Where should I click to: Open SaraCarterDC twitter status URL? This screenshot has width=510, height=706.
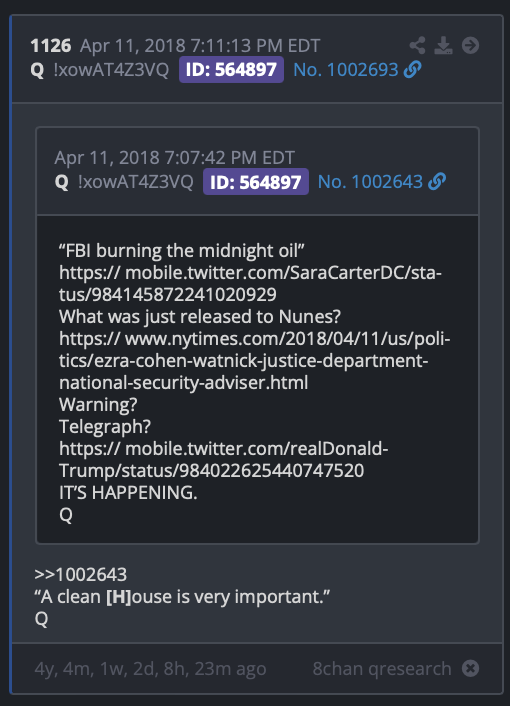[250, 284]
